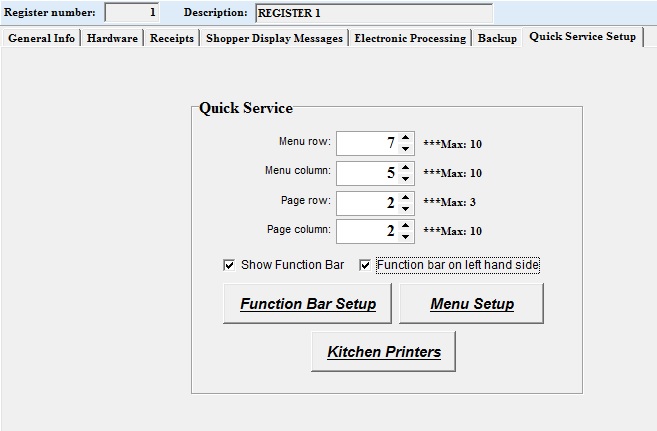The image size is (657, 431).
Task: Click the Menu row number field
Action: tap(366, 143)
